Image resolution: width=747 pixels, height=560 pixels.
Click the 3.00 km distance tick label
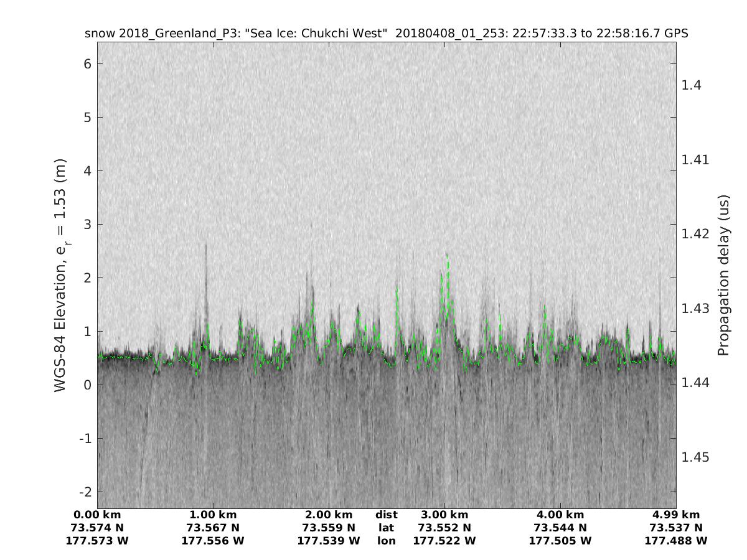tap(444, 515)
